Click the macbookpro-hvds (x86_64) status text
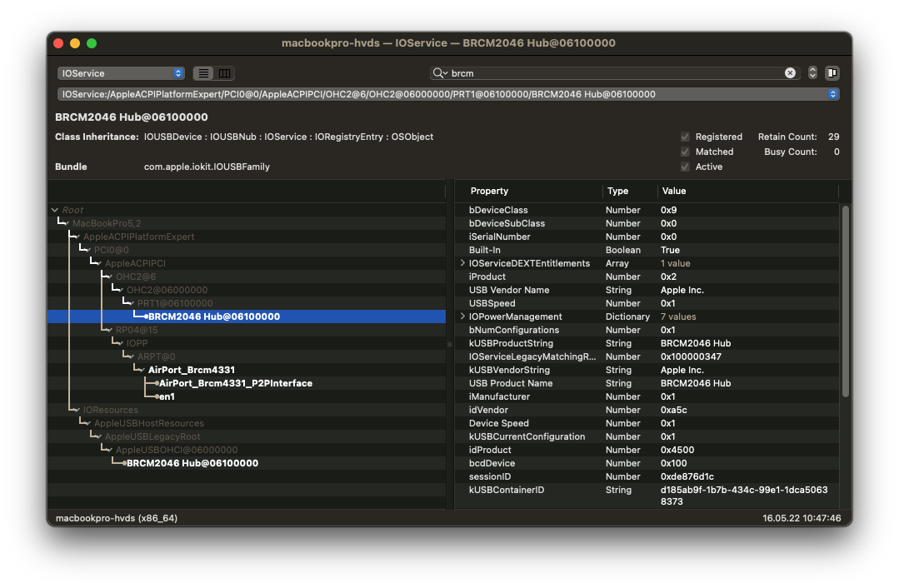The height and width of the screenshot is (588, 899). pyautogui.click(x=117, y=518)
